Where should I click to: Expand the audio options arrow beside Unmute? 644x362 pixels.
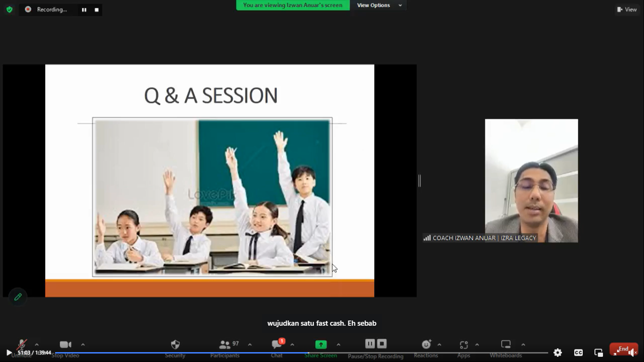[37, 345]
